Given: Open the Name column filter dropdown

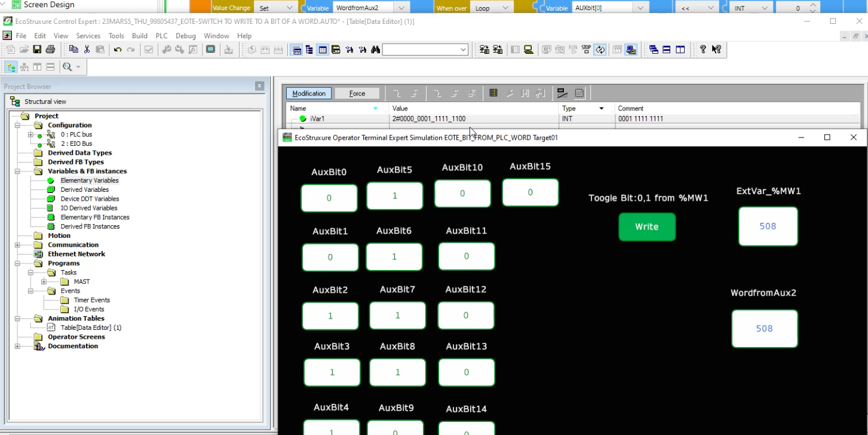Looking at the screenshot, I should [x=376, y=109].
